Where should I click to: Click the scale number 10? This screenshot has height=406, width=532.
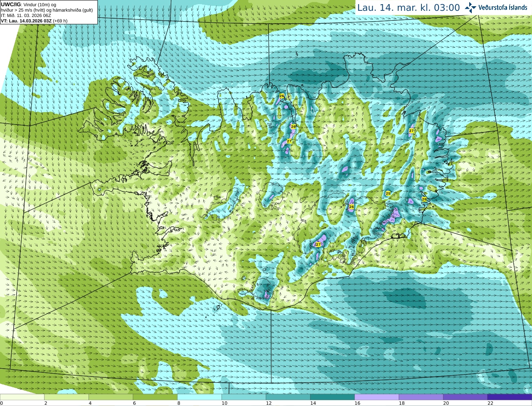click(x=224, y=403)
